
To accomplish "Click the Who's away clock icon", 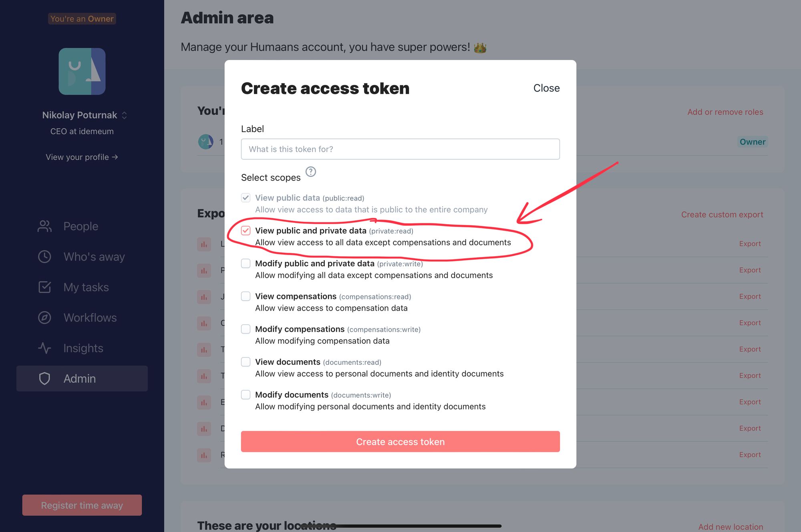I will pos(44,257).
